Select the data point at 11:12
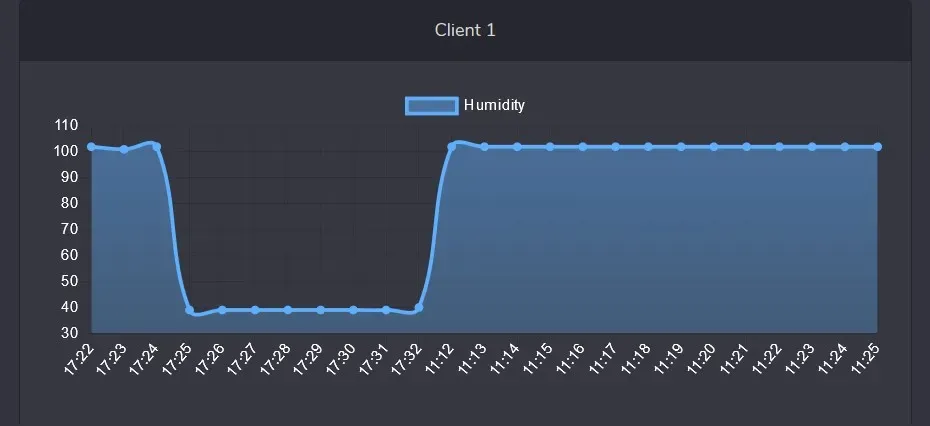The height and width of the screenshot is (426, 930). click(x=452, y=147)
